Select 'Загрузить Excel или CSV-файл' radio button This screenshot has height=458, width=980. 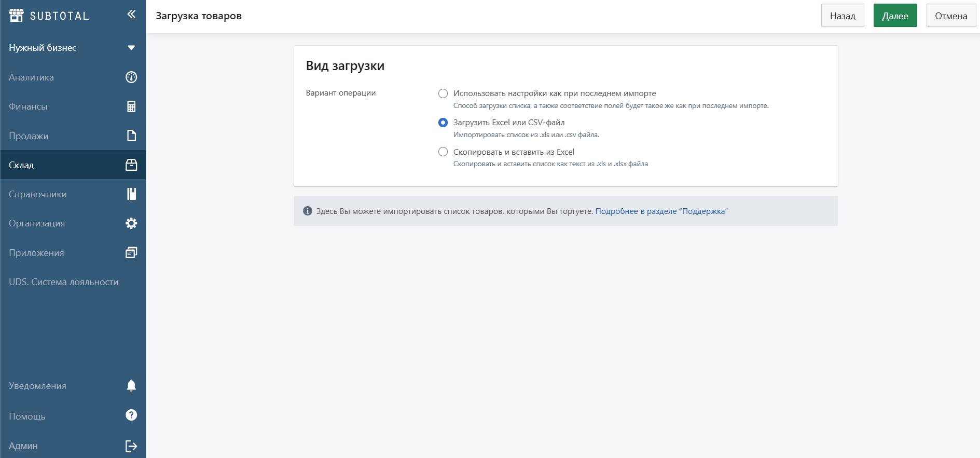pyautogui.click(x=443, y=123)
